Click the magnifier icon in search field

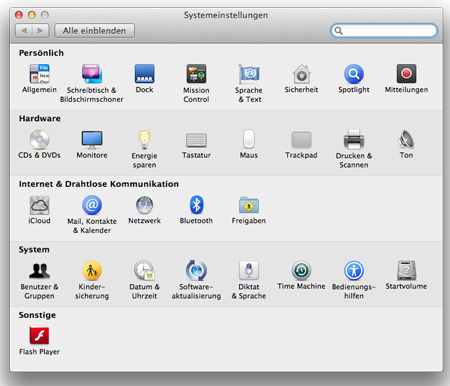click(338, 31)
